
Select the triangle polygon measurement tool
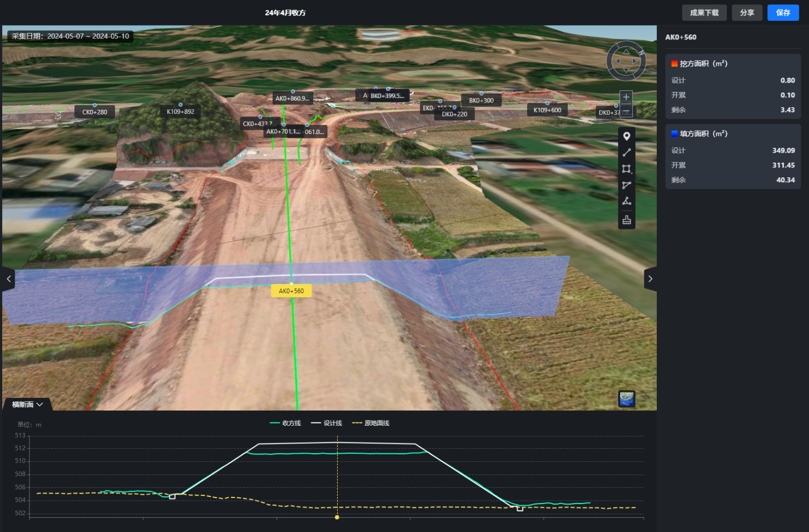(627, 185)
